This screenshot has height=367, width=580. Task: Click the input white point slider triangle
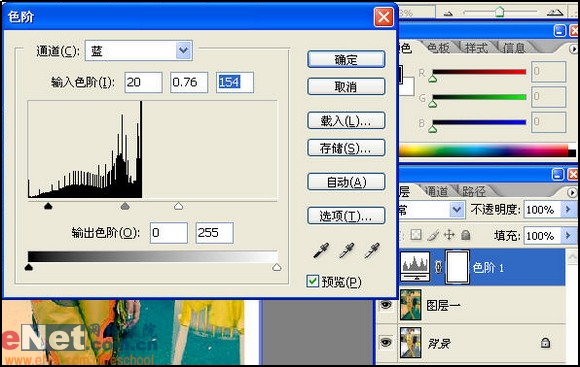pyautogui.click(x=179, y=206)
